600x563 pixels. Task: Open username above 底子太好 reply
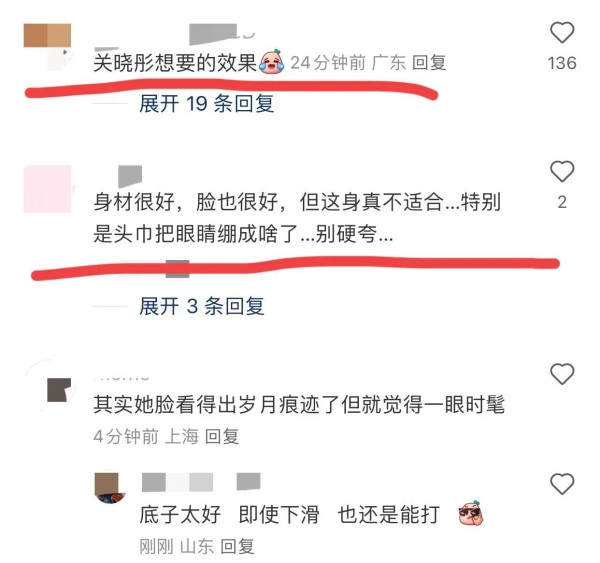click(x=201, y=482)
